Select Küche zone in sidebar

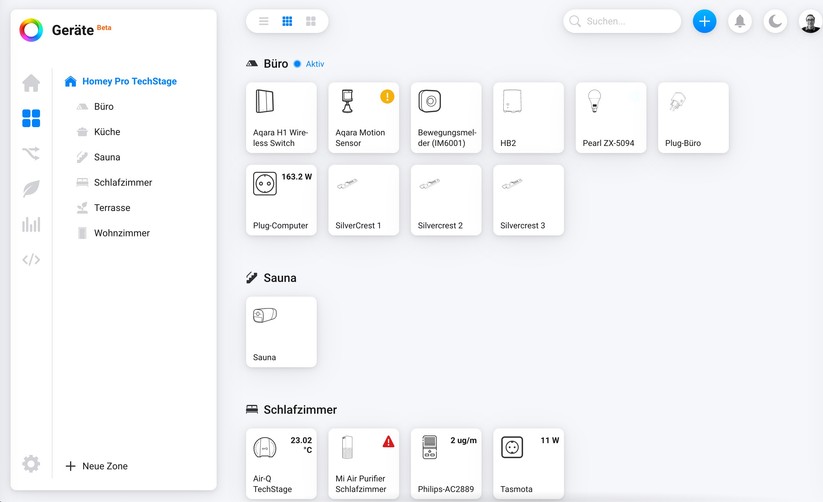(98, 132)
